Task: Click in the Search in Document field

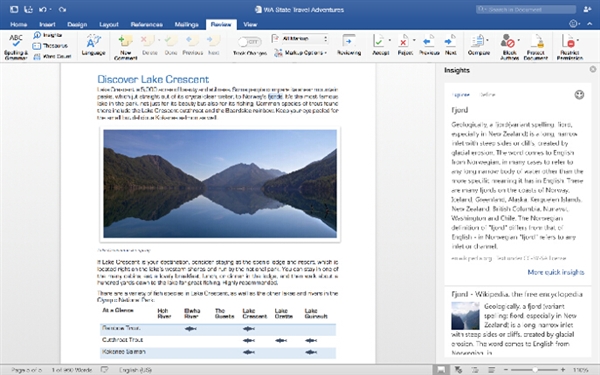Action: 526,9
